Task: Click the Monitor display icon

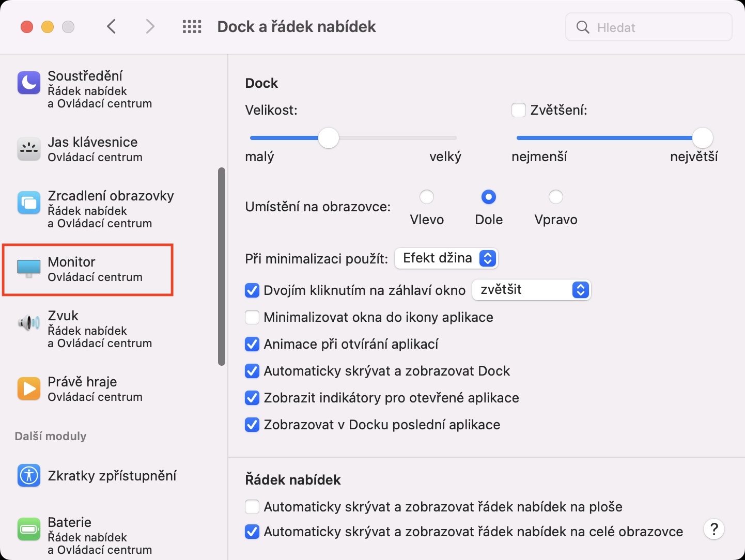Action: [29, 268]
